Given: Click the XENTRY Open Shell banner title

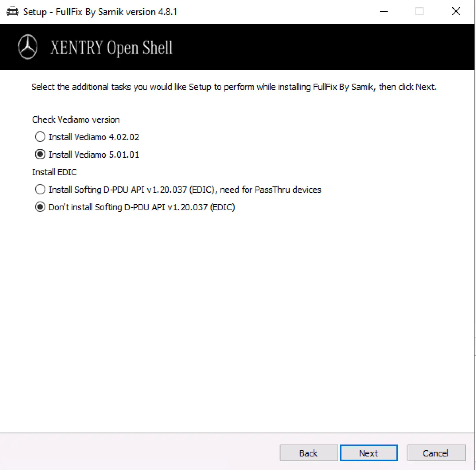Looking at the screenshot, I should 111,48.
